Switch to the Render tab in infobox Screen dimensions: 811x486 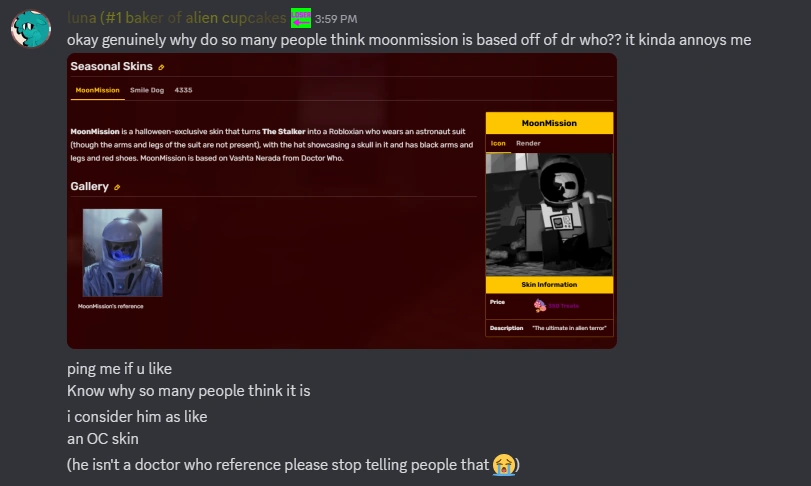coord(528,143)
